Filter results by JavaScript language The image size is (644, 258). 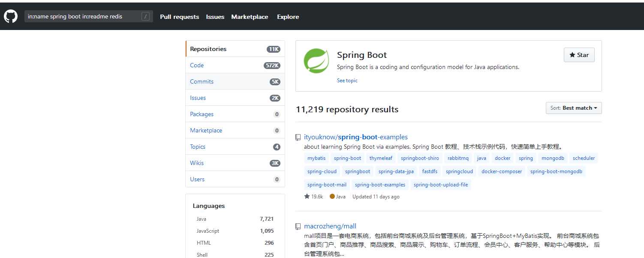(x=235, y=231)
